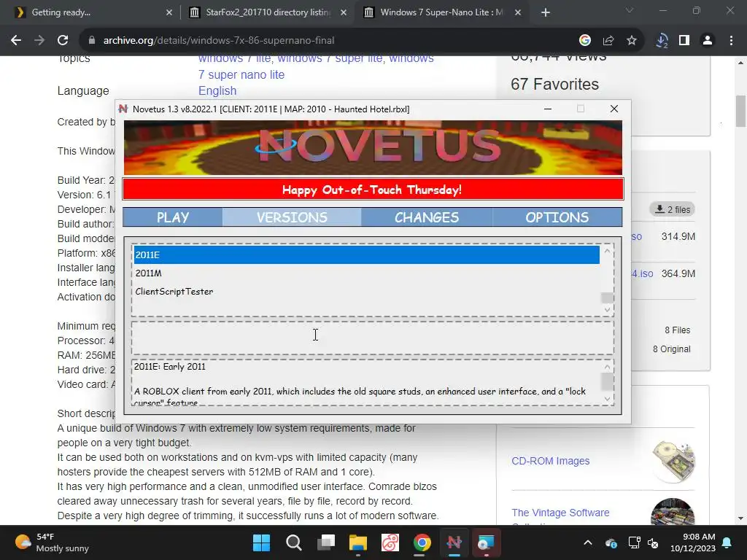Click the client list scroll up arrow

607,251
